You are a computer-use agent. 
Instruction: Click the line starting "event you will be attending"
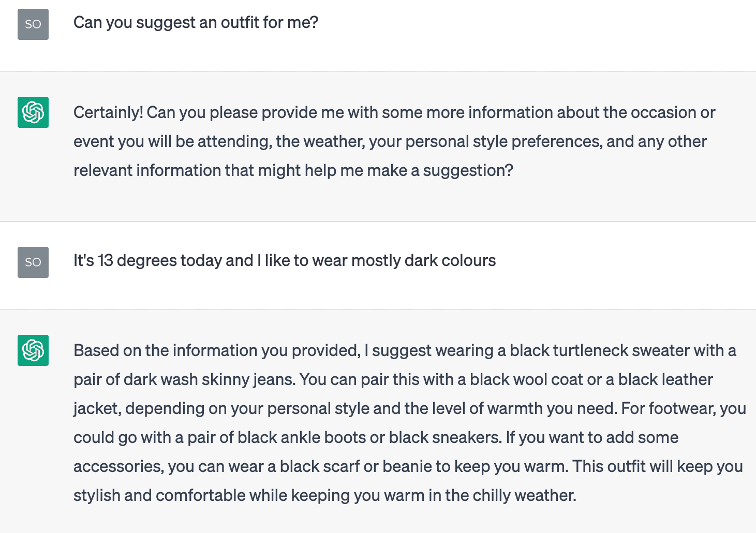390,142
